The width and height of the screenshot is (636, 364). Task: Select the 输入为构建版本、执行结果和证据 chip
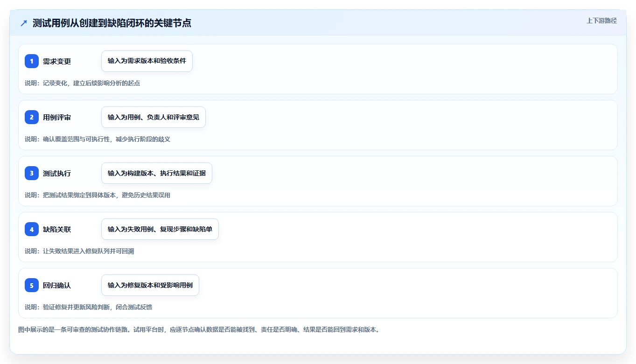157,173
